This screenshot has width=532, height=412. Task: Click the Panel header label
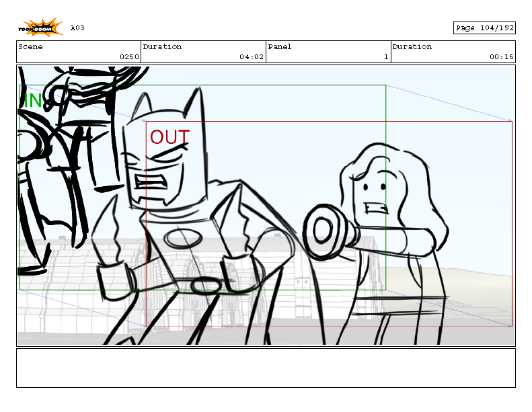pyautogui.click(x=280, y=46)
